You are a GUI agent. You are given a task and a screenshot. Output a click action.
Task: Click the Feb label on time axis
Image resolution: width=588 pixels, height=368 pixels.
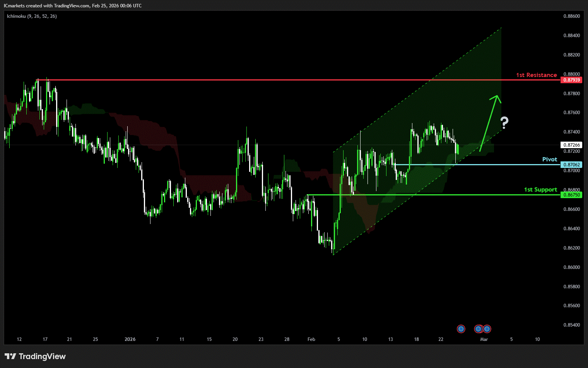coord(311,339)
